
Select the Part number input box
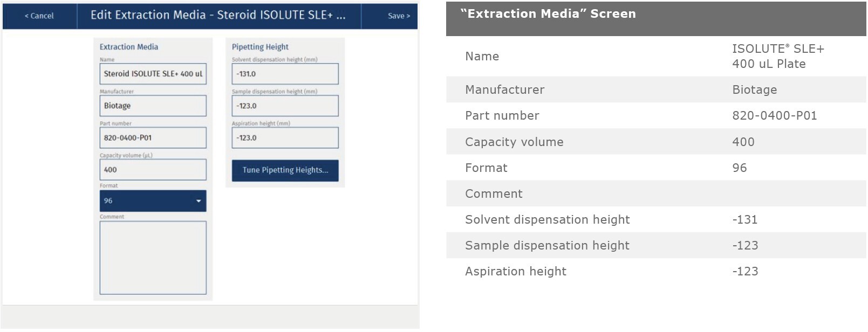coord(153,137)
